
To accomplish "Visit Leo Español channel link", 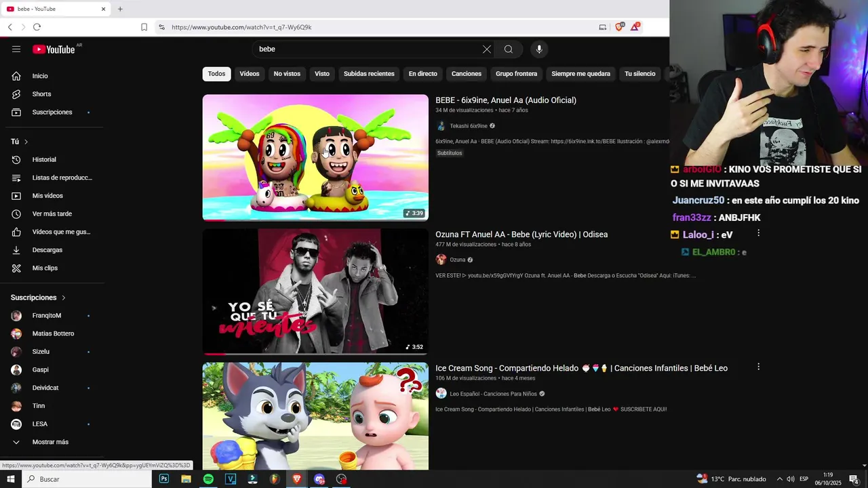I will pos(493,394).
